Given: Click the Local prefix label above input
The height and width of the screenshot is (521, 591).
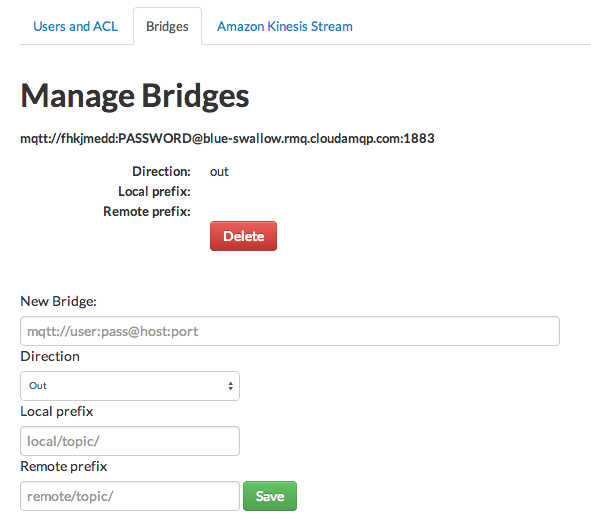Looking at the screenshot, I should pos(57,411).
